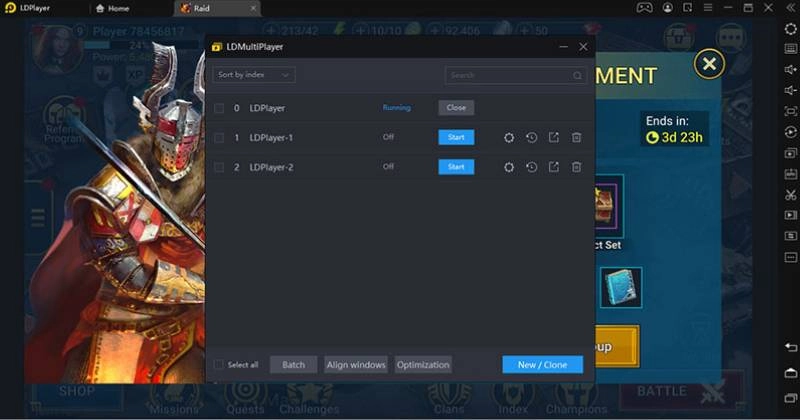800x420 pixels.
Task: Delete LDPlayer-1 with trash icon
Action: [x=576, y=137]
